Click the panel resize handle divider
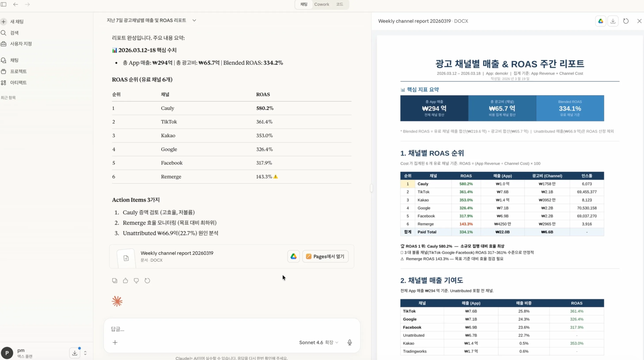The width and height of the screenshot is (644, 360). 371,188
